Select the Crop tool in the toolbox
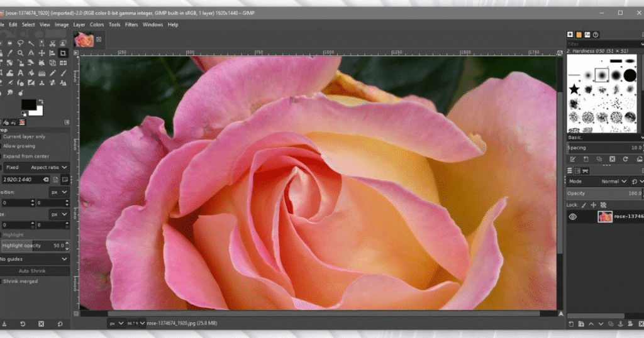The height and width of the screenshot is (338, 644). (63, 53)
